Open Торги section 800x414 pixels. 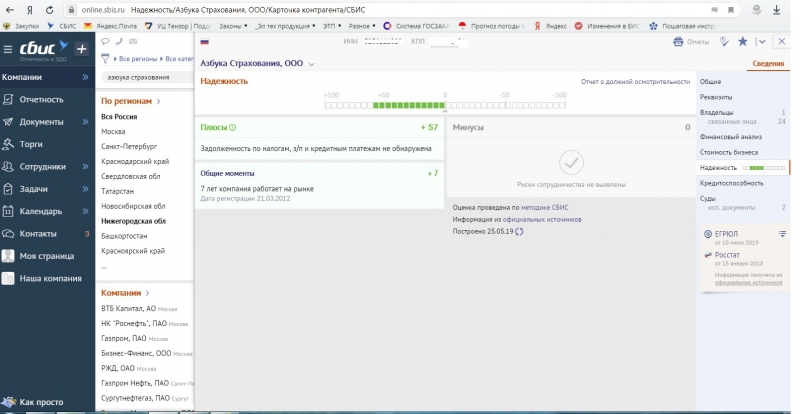31,144
